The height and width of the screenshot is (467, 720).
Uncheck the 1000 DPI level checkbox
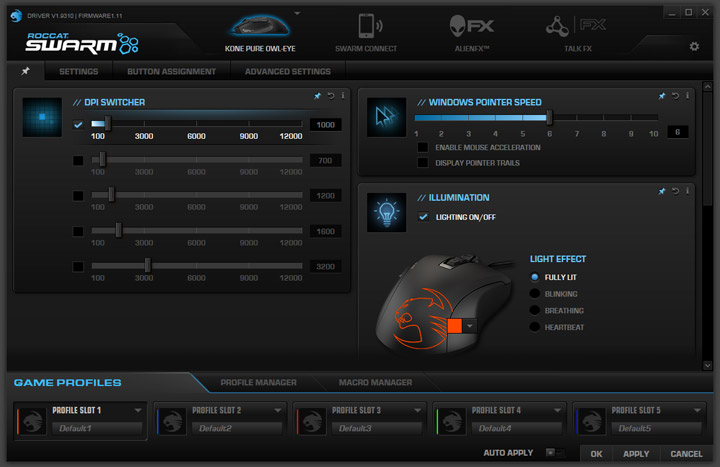[78, 124]
